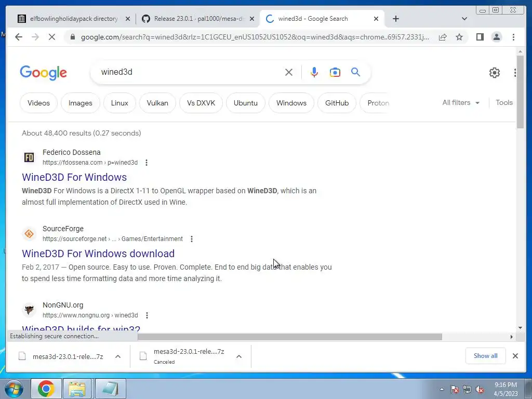Click Show all downloads

(486, 355)
